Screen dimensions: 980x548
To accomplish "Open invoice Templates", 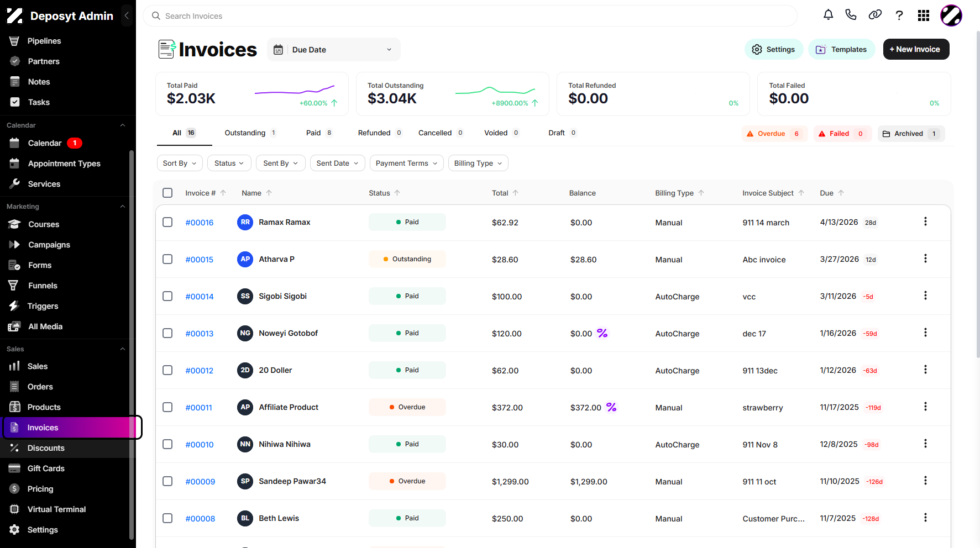I will coord(841,49).
